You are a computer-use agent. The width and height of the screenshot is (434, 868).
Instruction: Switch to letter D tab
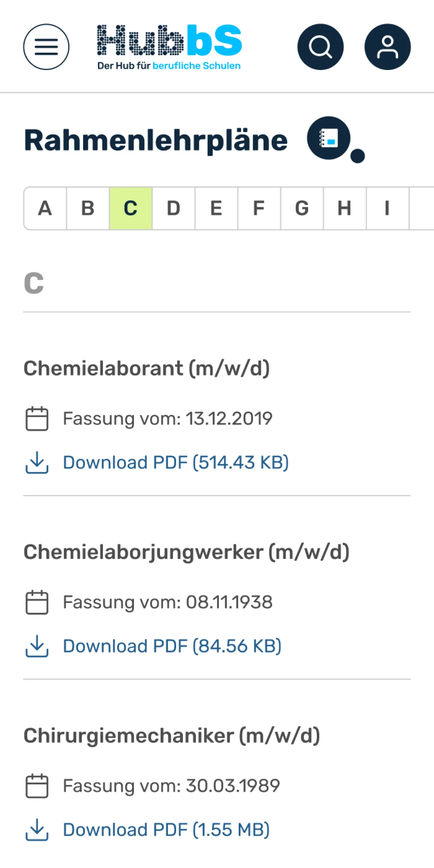(174, 208)
